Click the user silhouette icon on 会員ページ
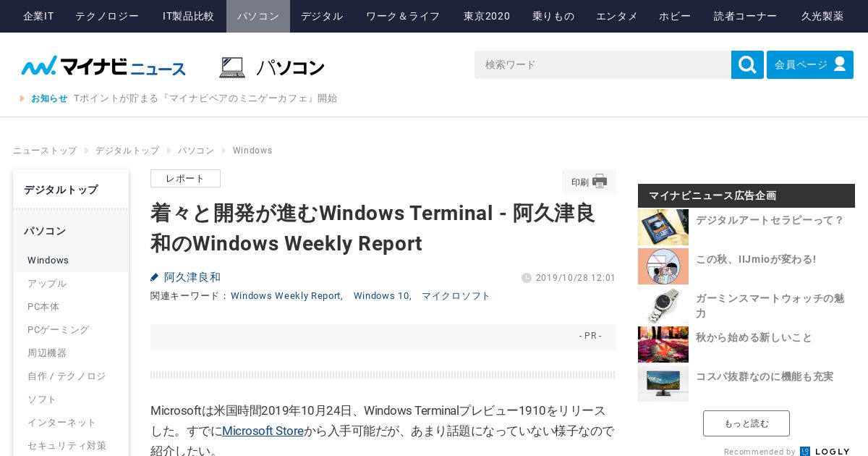 click(840, 64)
